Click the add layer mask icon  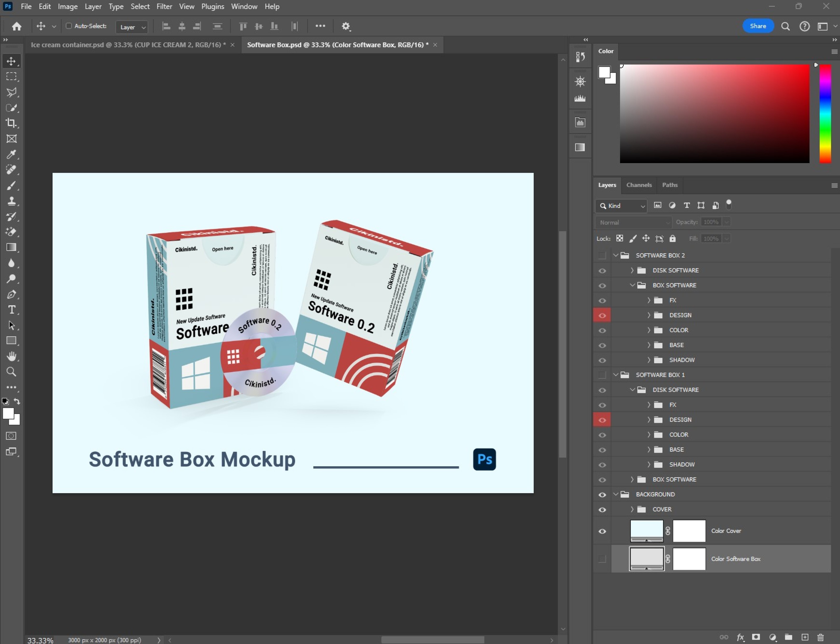point(756,637)
